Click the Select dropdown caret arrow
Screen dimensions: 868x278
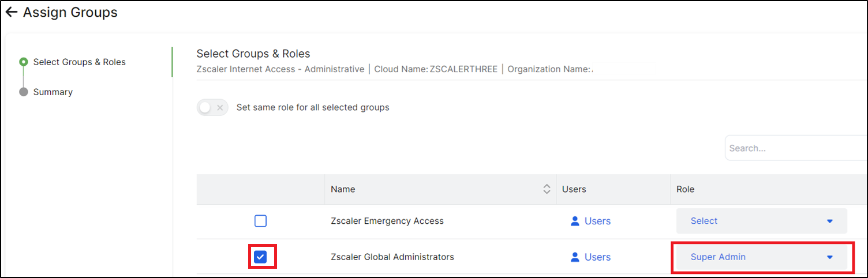click(x=830, y=221)
